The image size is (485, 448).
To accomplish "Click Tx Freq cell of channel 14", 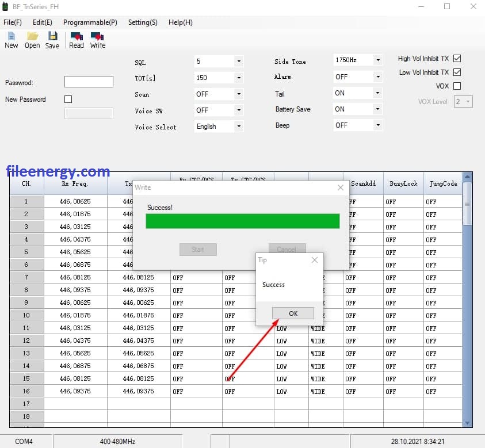I will pyautogui.click(x=139, y=366).
